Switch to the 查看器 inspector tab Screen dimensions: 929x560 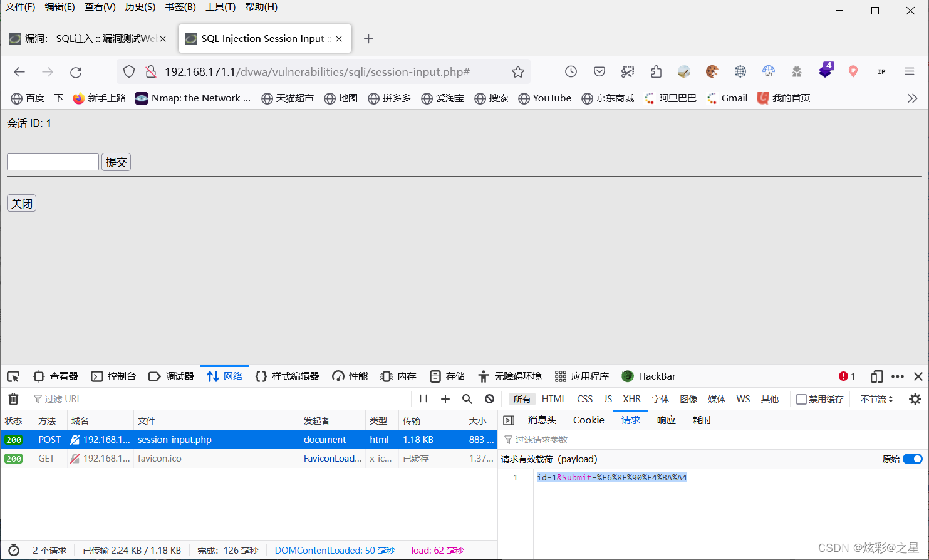coord(56,376)
